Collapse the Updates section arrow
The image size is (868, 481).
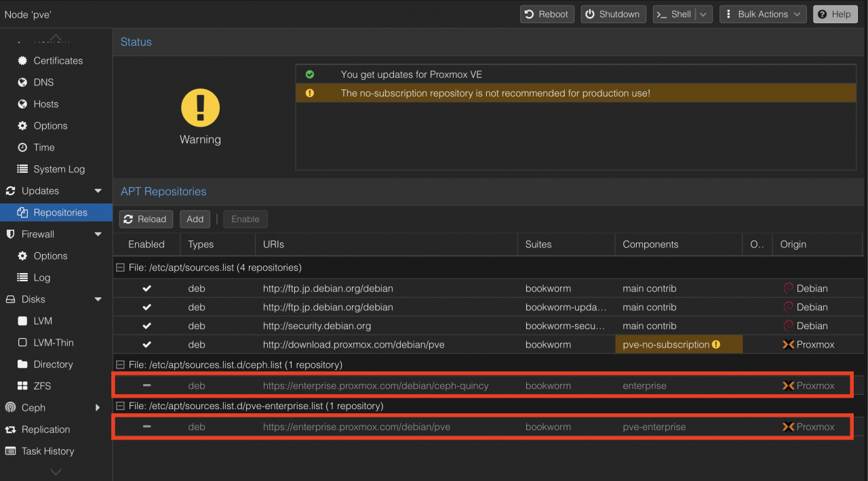tap(98, 190)
